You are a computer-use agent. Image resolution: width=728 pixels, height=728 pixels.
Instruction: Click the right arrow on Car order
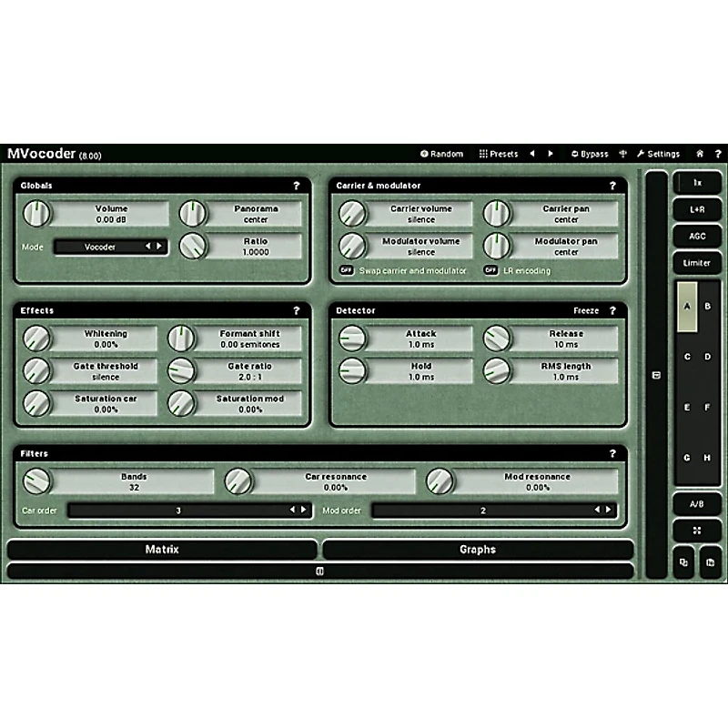[303, 511]
